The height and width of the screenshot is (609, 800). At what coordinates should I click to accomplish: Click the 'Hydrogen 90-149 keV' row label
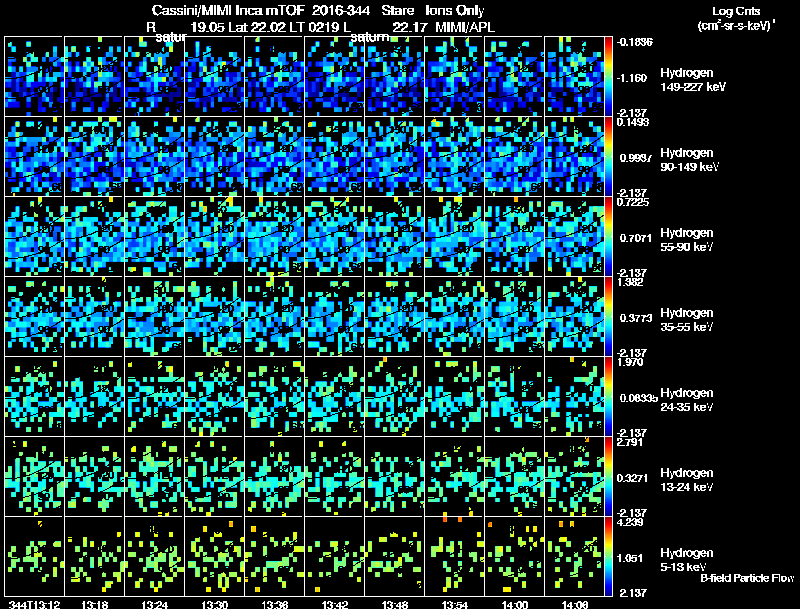point(690,160)
